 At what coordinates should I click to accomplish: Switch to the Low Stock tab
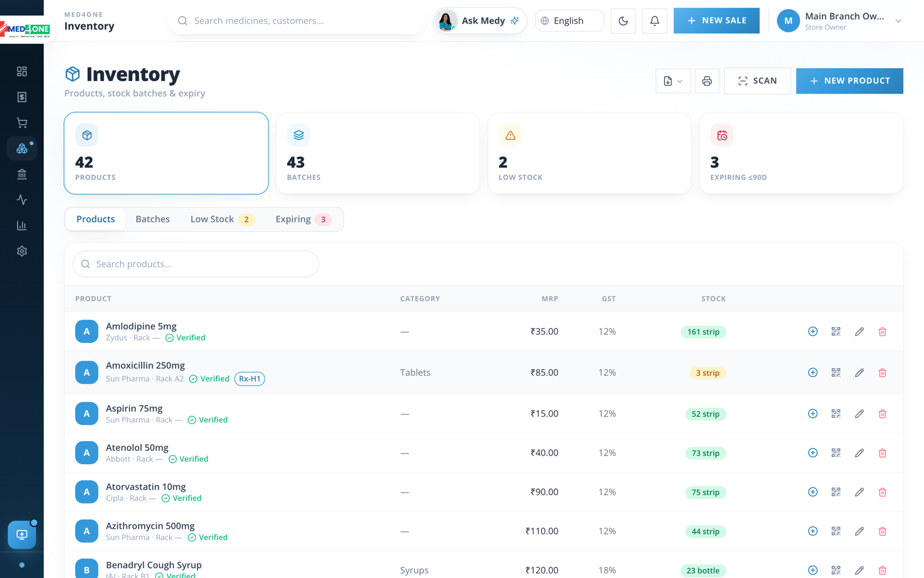pos(222,219)
